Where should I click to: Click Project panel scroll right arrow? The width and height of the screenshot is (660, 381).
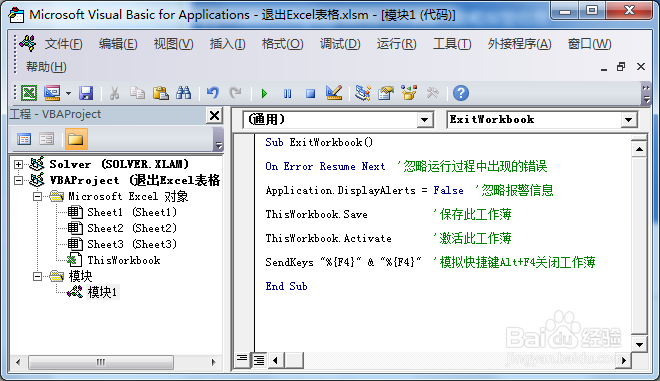pos(213,362)
